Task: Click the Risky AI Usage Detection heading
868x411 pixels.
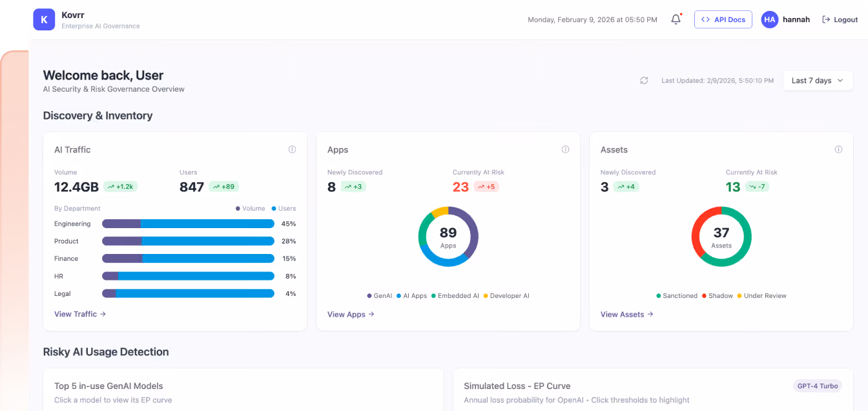Action: pyautogui.click(x=106, y=352)
